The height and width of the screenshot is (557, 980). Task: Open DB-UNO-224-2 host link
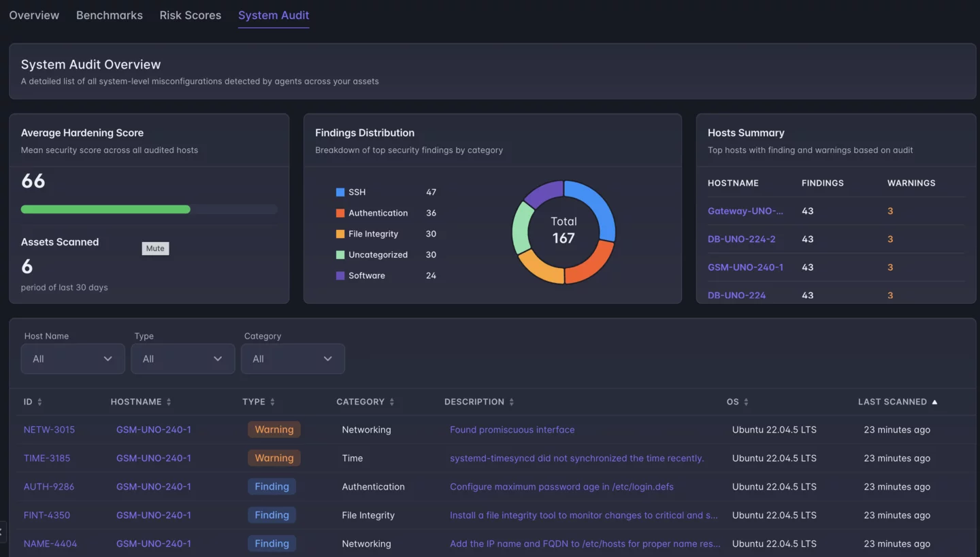click(x=741, y=239)
